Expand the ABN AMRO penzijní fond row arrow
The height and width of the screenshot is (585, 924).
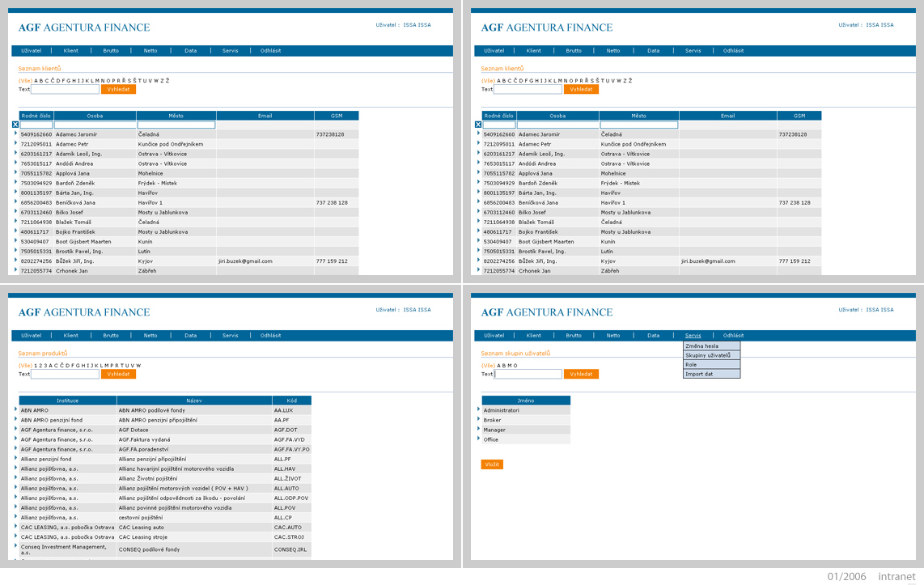click(16, 419)
